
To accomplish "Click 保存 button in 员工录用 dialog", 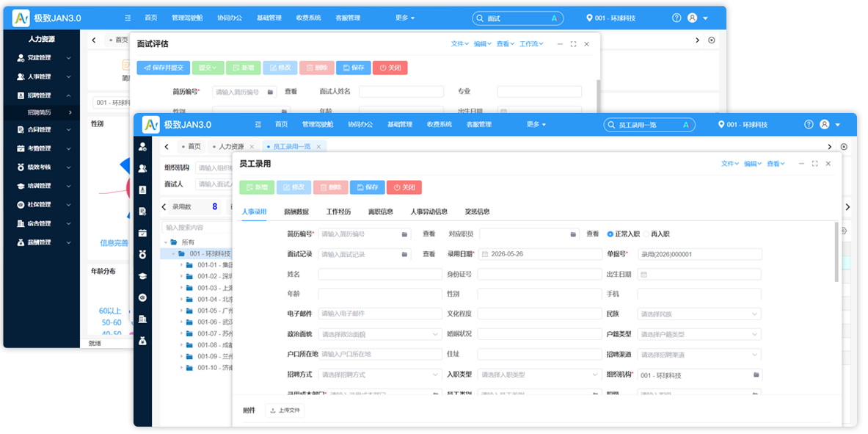I will (368, 187).
